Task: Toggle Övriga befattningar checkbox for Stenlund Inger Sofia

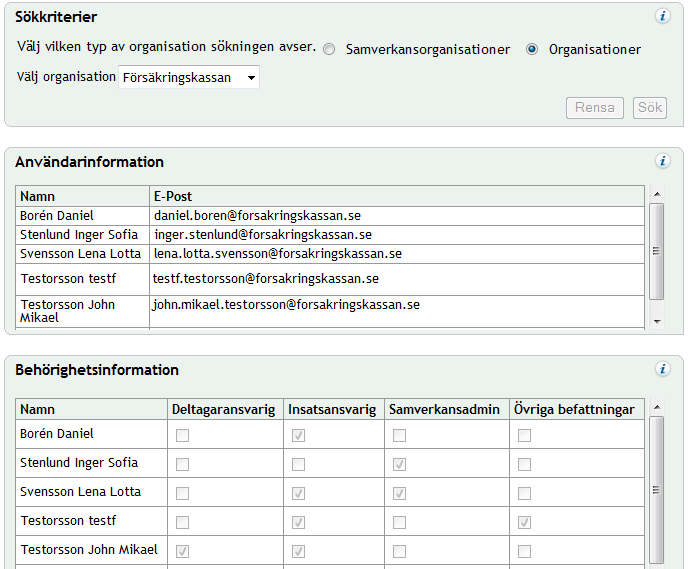Action: (x=524, y=464)
